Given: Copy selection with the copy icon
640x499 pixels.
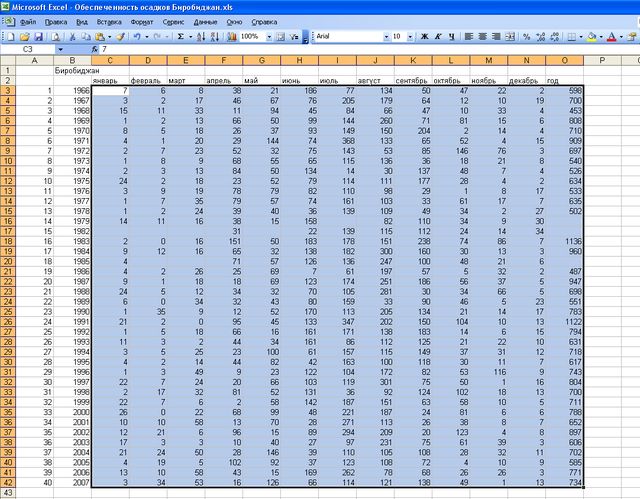Looking at the screenshot, I should (86, 37).
